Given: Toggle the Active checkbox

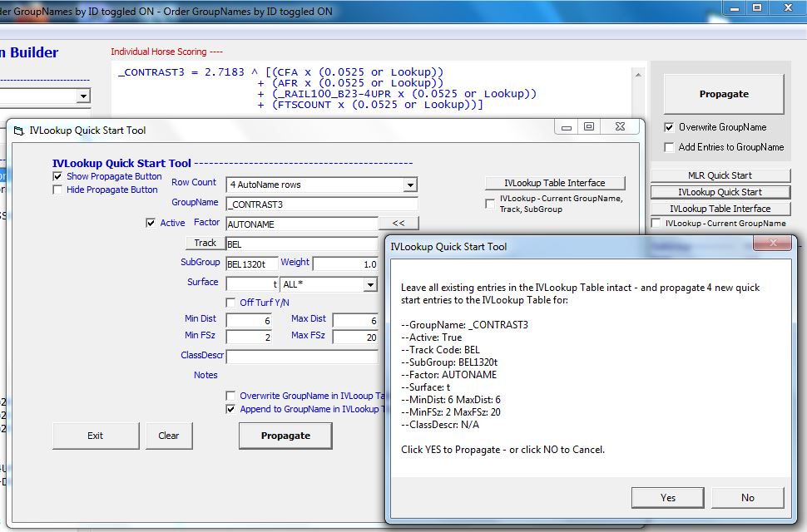Looking at the screenshot, I should tap(151, 223).
